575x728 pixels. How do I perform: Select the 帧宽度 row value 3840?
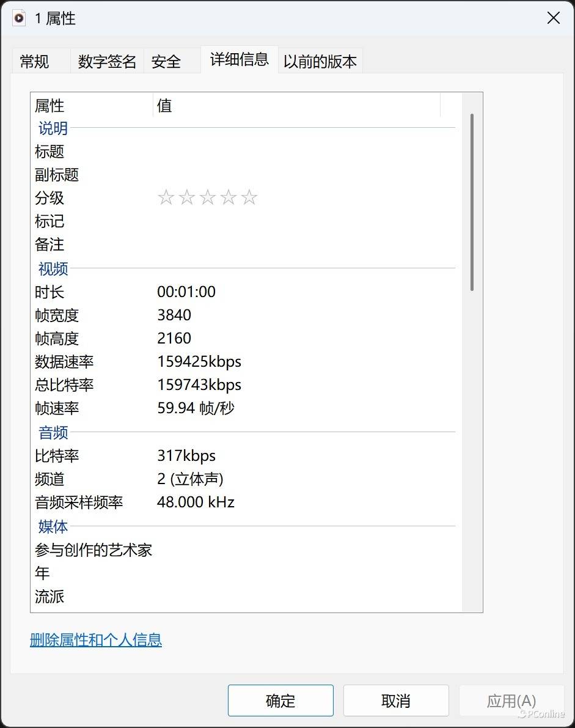pyautogui.click(x=175, y=315)
